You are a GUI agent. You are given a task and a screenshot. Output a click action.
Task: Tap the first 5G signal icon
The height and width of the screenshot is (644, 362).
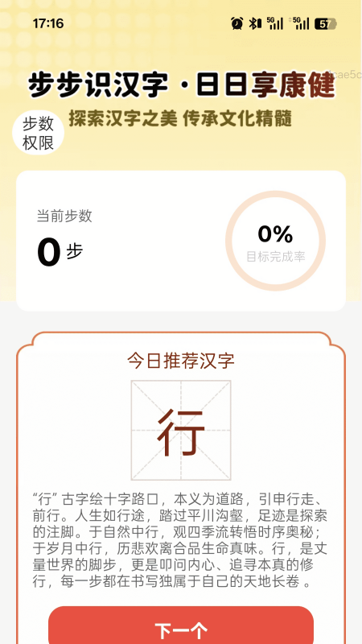(x=275, y=23)
